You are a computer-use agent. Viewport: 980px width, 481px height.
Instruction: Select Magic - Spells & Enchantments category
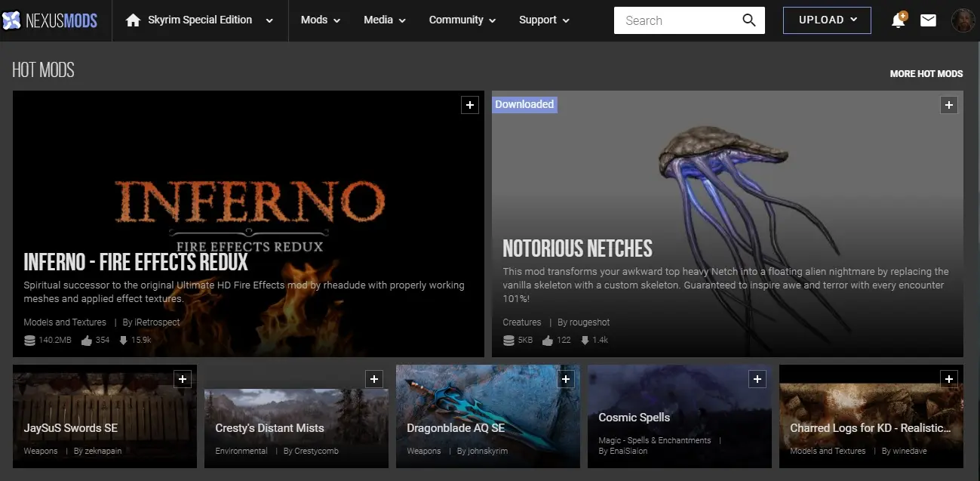click(655, 441)
